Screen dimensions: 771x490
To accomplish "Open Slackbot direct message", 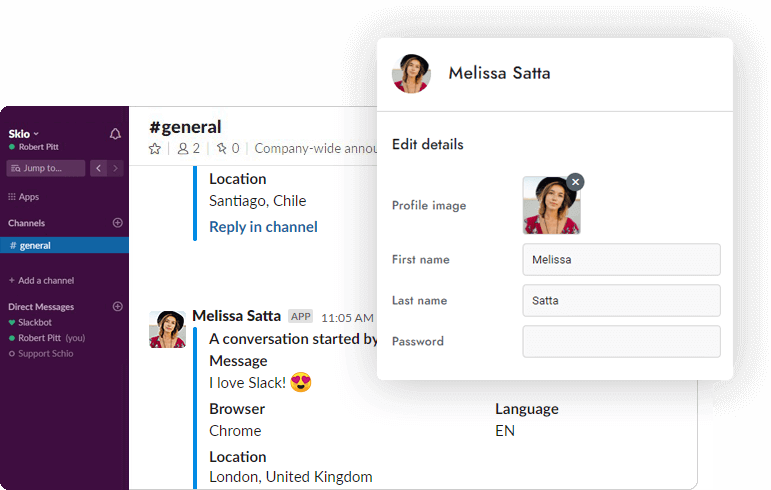I will tap(35, 323).
